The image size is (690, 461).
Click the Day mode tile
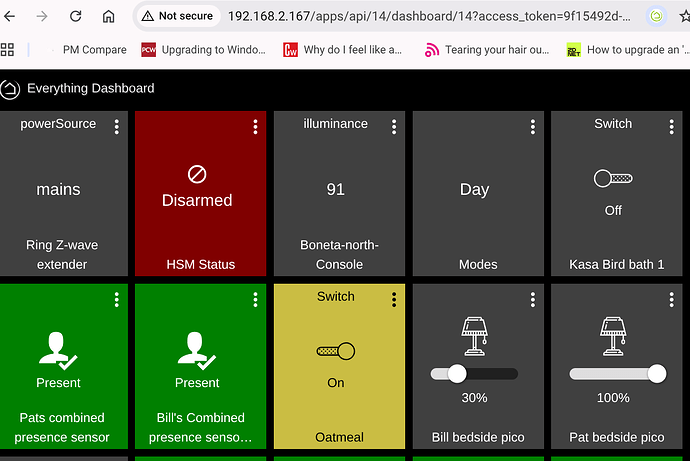(x=474, y=190)
